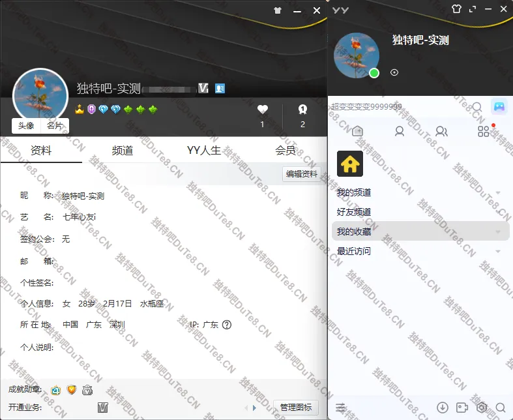The width and height of the screenshot is (513, 420).
Task: Click the first blue achievement medal
Action: pos(56,390)
